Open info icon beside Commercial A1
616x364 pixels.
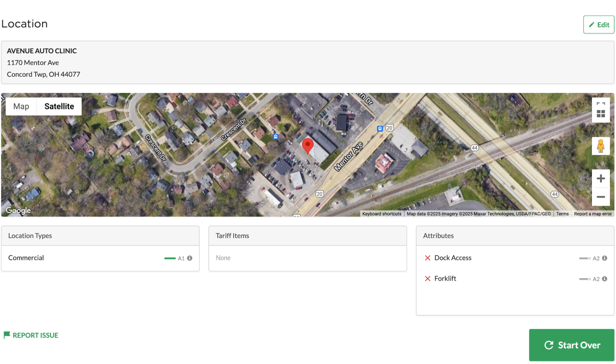pos(190,258)
